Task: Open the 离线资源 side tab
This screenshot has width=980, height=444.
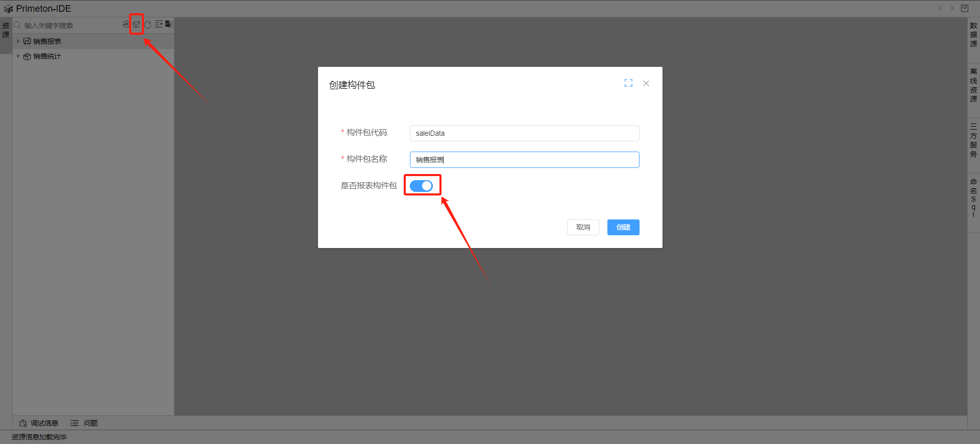Action: 973,85
